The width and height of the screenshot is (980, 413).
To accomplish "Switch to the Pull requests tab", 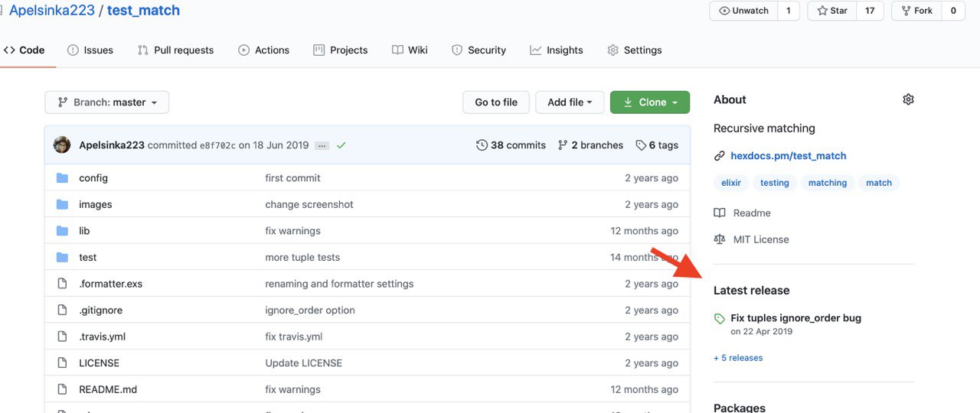I will 175,50.
